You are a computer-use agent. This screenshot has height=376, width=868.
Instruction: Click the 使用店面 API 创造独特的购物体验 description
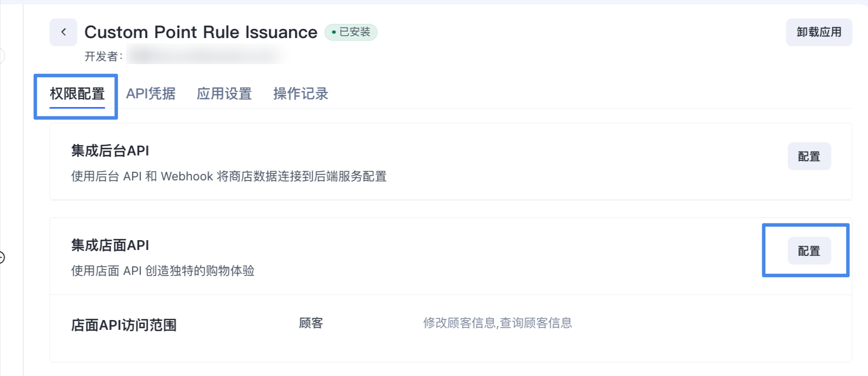pyautogui.click(x=162, y=271)
